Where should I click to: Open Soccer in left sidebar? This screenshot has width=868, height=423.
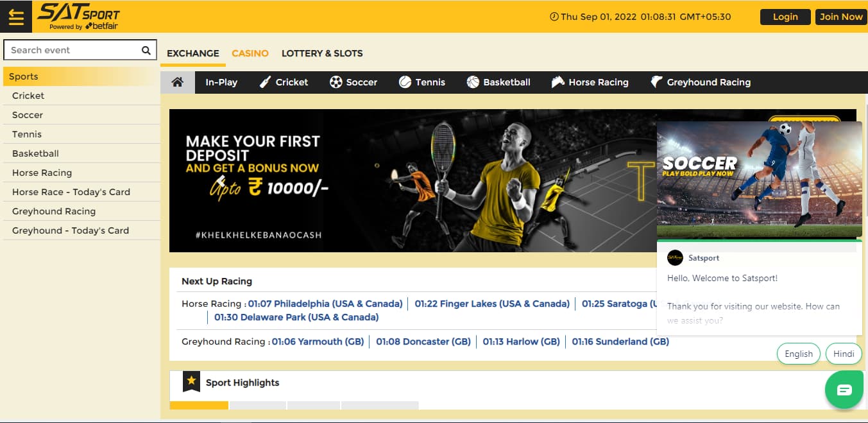coord(81,115)
